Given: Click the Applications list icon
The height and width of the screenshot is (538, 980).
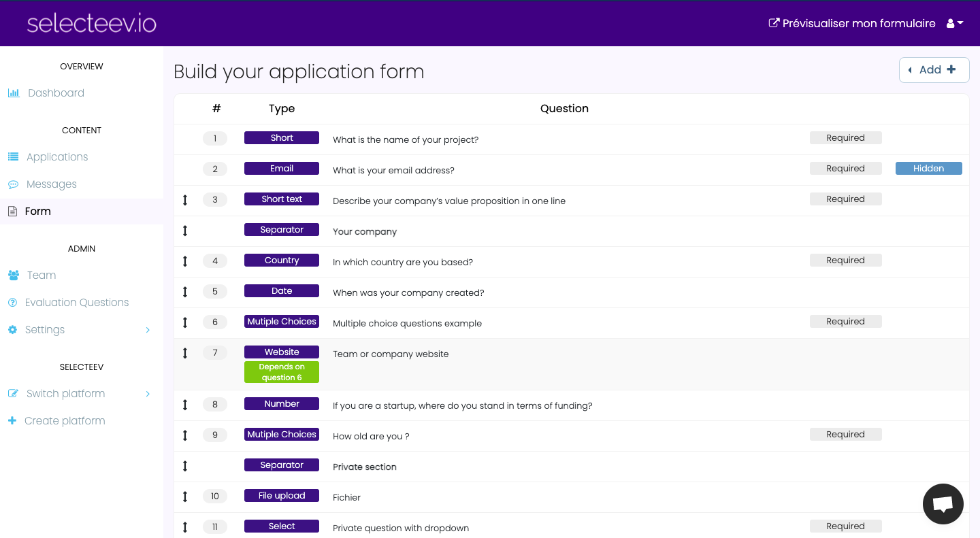Looking at the screenshot, I should pyautogui.click(x=12, y=156).
